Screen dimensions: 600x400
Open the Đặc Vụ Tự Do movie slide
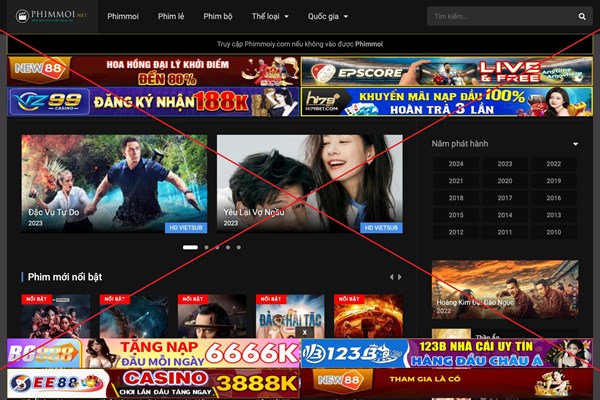pos(114,183)
